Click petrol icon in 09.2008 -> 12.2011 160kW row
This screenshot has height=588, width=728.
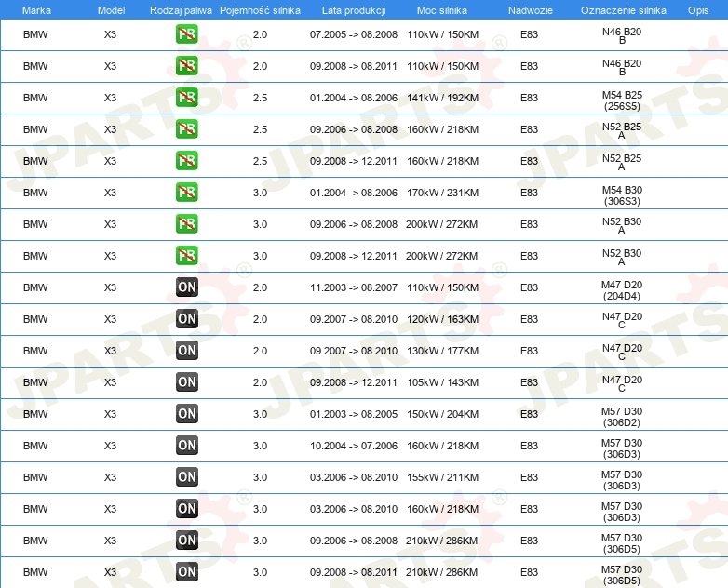tap(186, 161)
